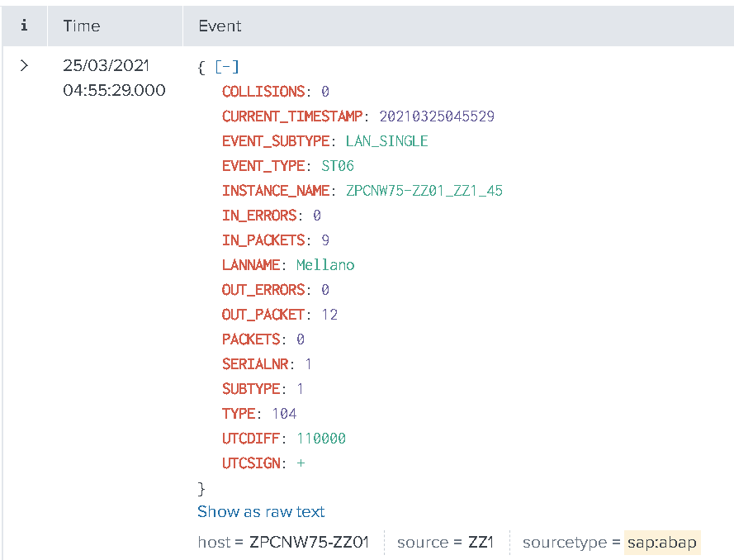
Task: Click the Time column header
Action: (82, 26)
